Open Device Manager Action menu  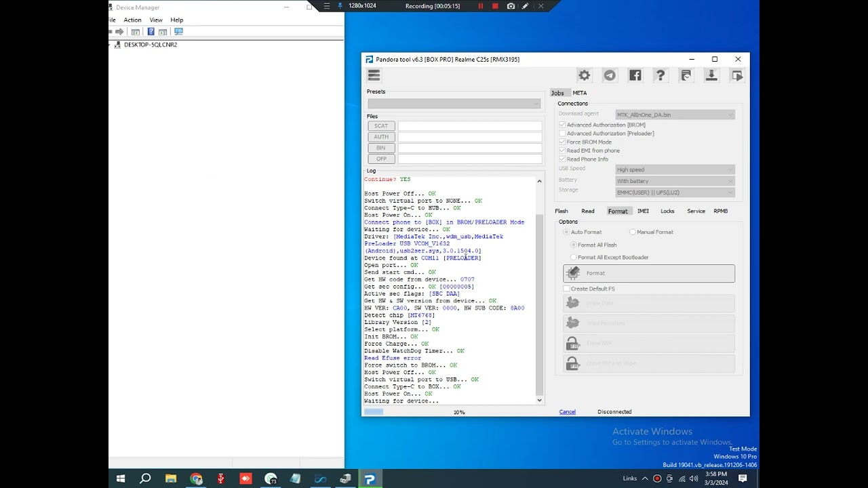[x=132, y=20]
